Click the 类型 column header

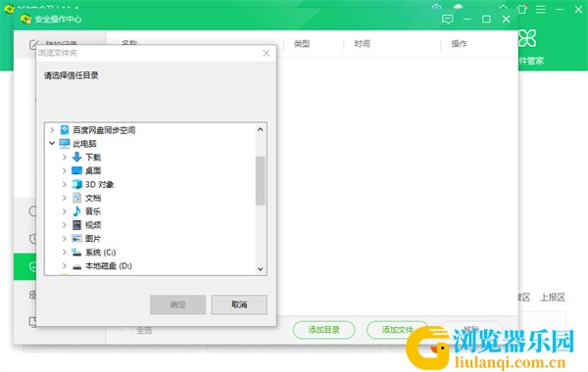pyautogui.click(x=302, y=44)
